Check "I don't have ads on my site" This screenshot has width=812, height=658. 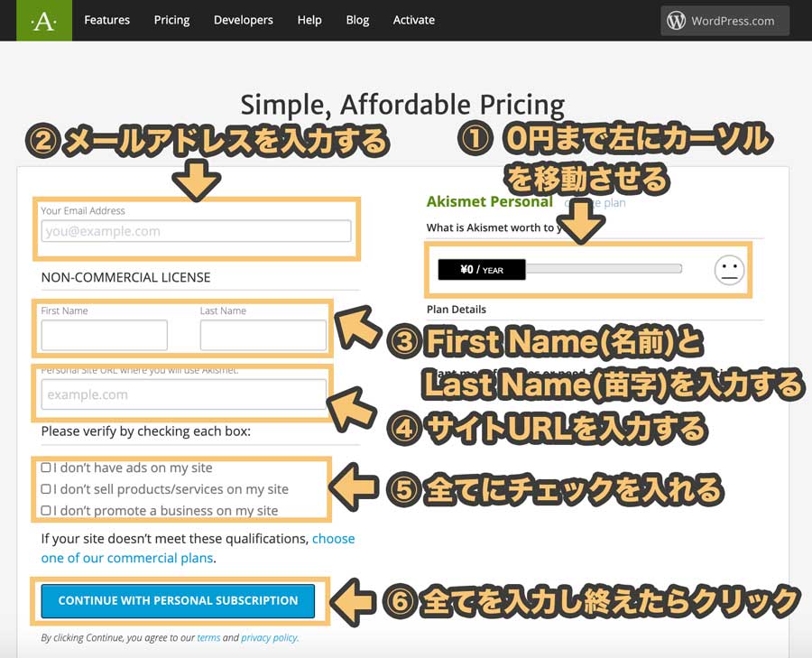(x=46, y=468)
